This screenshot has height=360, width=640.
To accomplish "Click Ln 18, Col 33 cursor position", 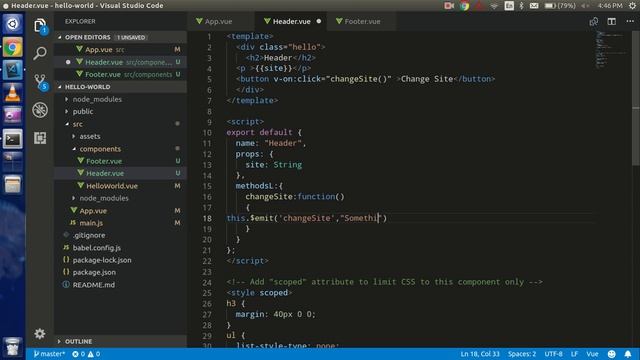I will (x=480, y=354).
